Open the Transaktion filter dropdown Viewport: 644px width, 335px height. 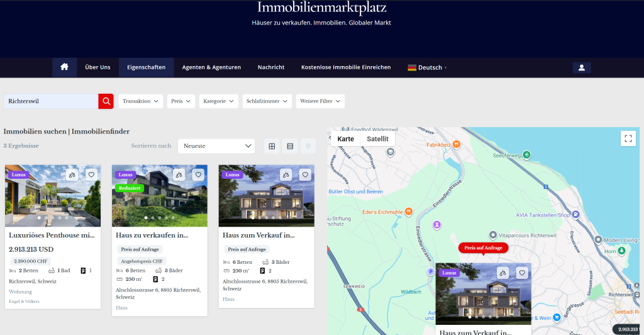pyautogui.click(x=140, y=101)
